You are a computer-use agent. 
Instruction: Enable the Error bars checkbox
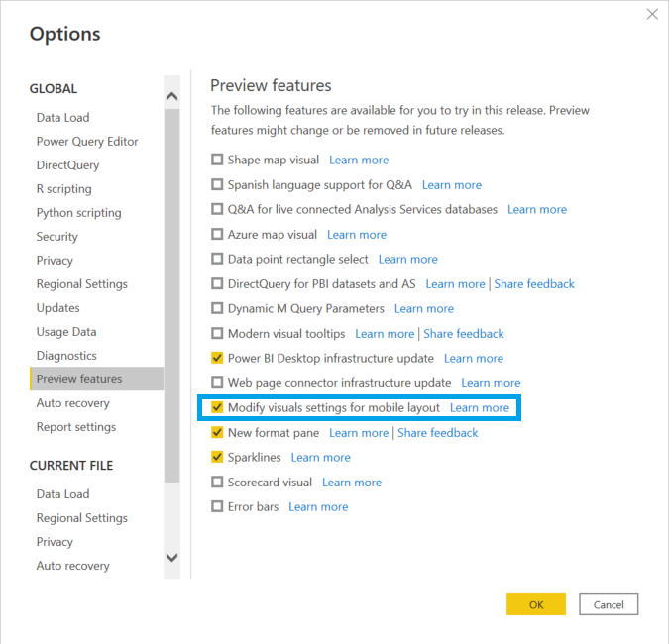pos(218,507)
